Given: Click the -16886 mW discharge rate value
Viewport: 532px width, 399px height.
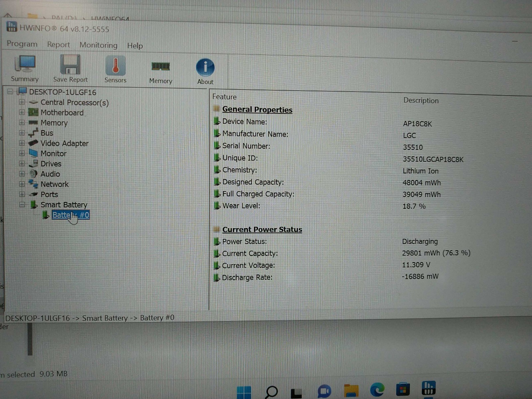Looking at the screenshot, I should click(x=420, y=276).
